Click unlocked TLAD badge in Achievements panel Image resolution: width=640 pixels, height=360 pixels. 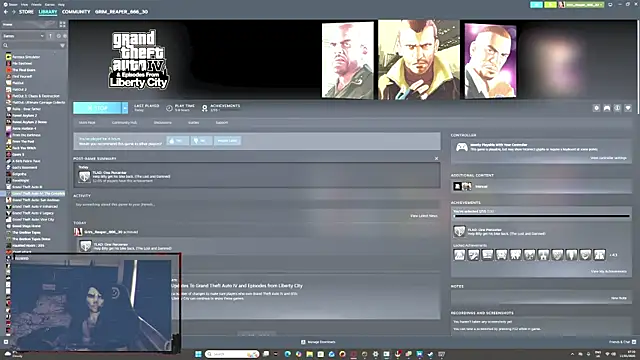[x=459, y=231]
